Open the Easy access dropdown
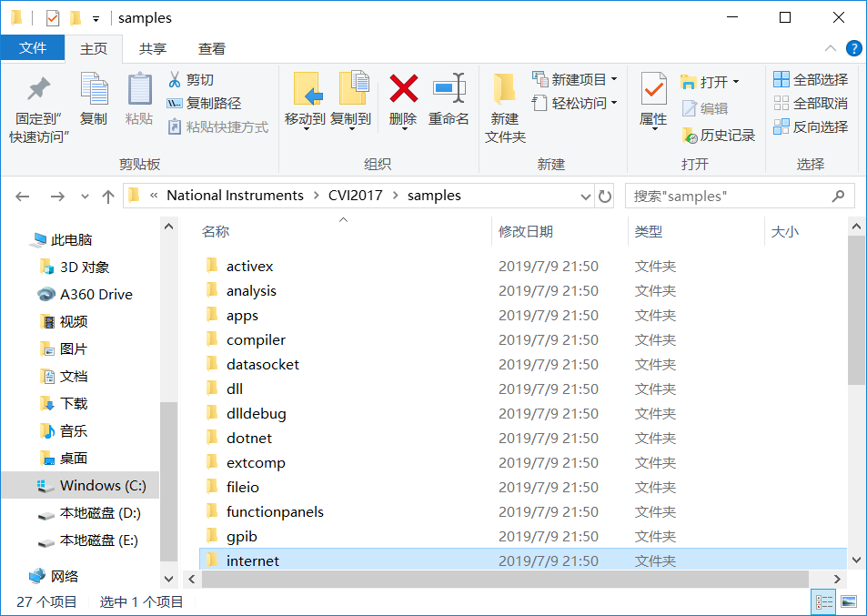Screen dimensions: 867x616 575,104
